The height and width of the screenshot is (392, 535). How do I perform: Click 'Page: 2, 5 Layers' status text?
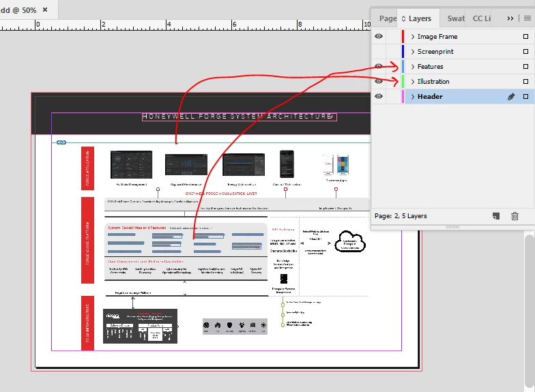coord(401,216)
